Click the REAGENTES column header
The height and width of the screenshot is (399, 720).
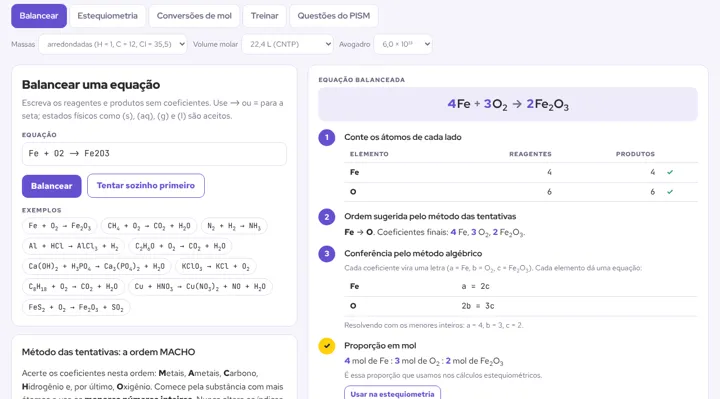[530, 154]
